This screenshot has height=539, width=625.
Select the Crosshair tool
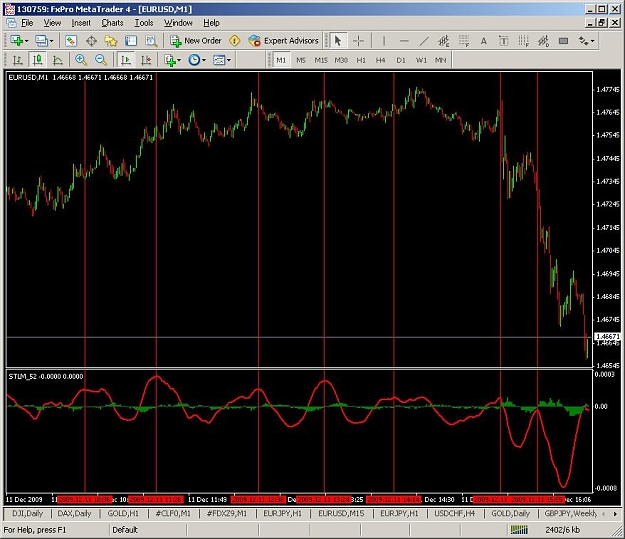click(x=358, y=41)
